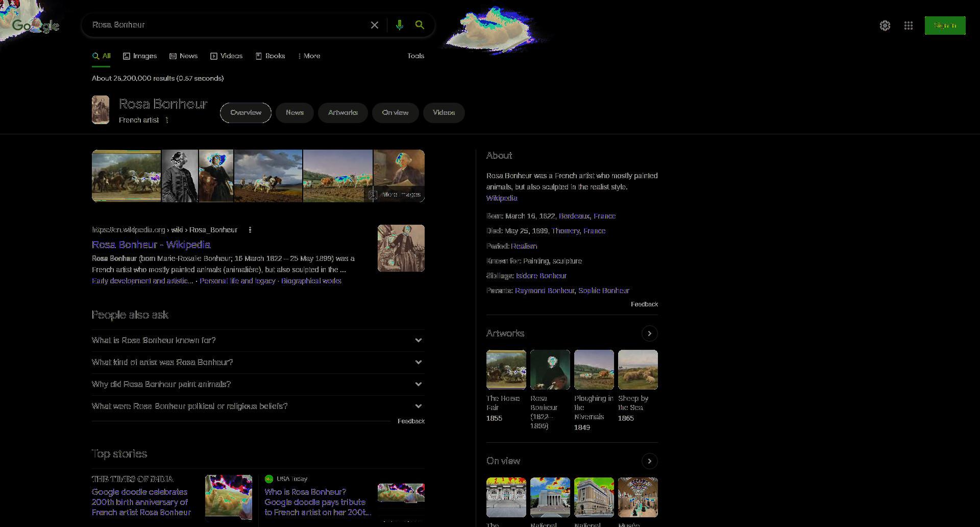Image resolution: width=980 pixels, height=527 pixels.
Task: Open first horse painting in image strip
Action: coord(126,176)
